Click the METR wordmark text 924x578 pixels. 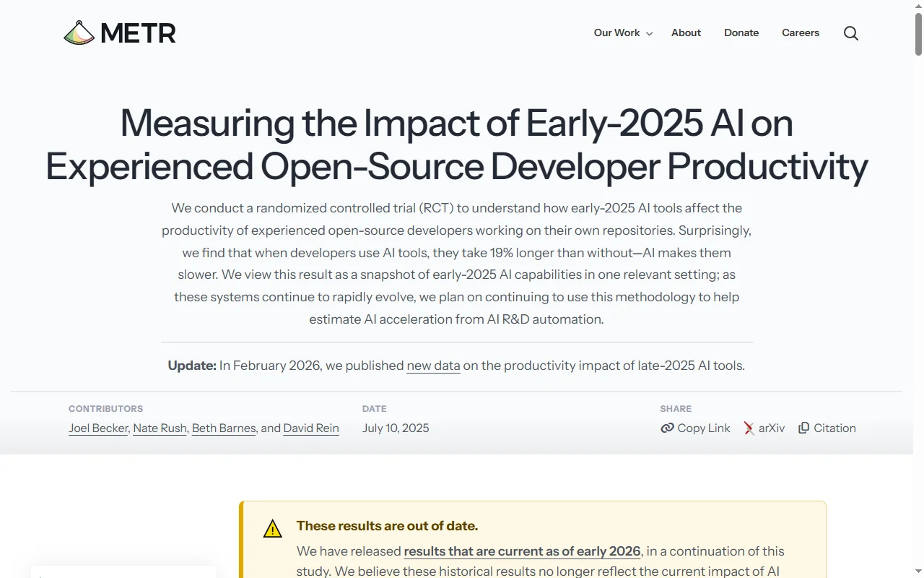click(138, 33)
